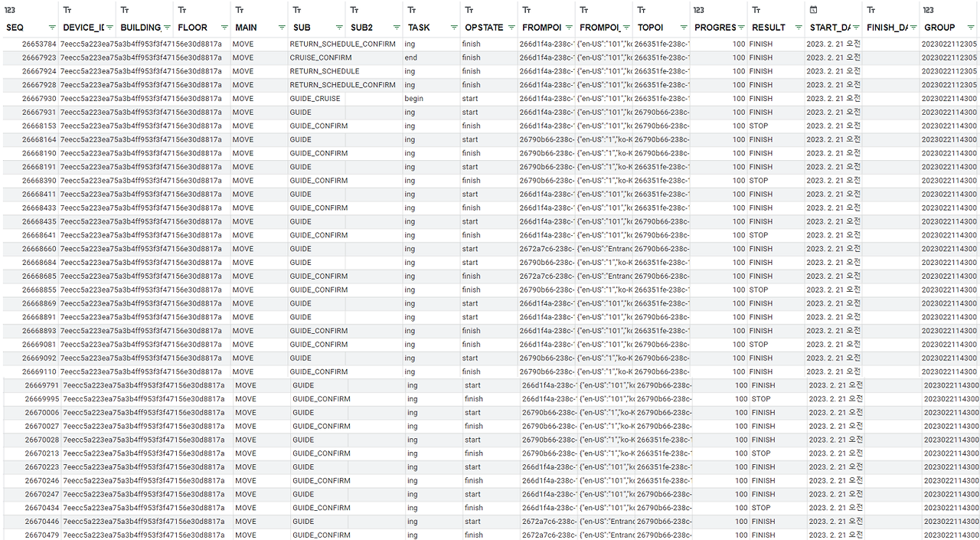980x540 pixels.
Task: Select the FLOOR column header label
Action: coord(192,28)
